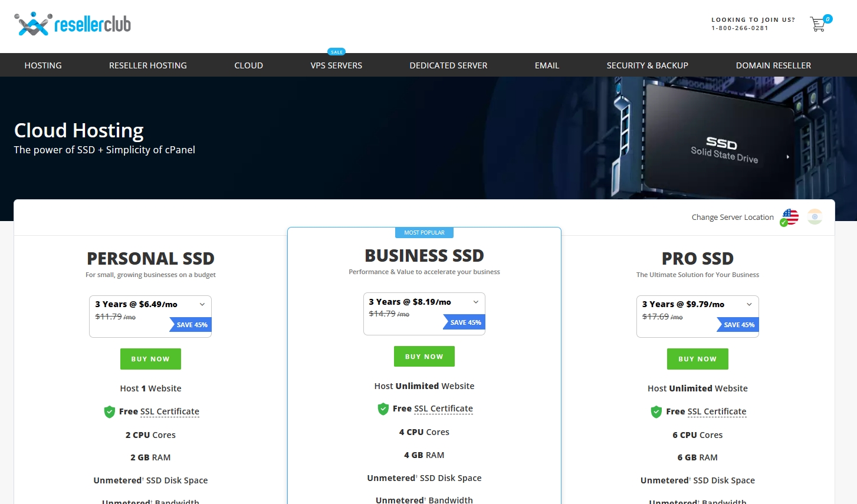Click the '2 GB RAM' feature text
Viewport: 857px width, 504px height.
coord(150,457)
